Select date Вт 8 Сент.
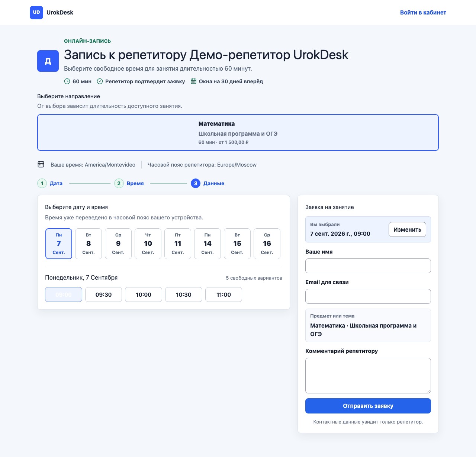 (89, 244)
